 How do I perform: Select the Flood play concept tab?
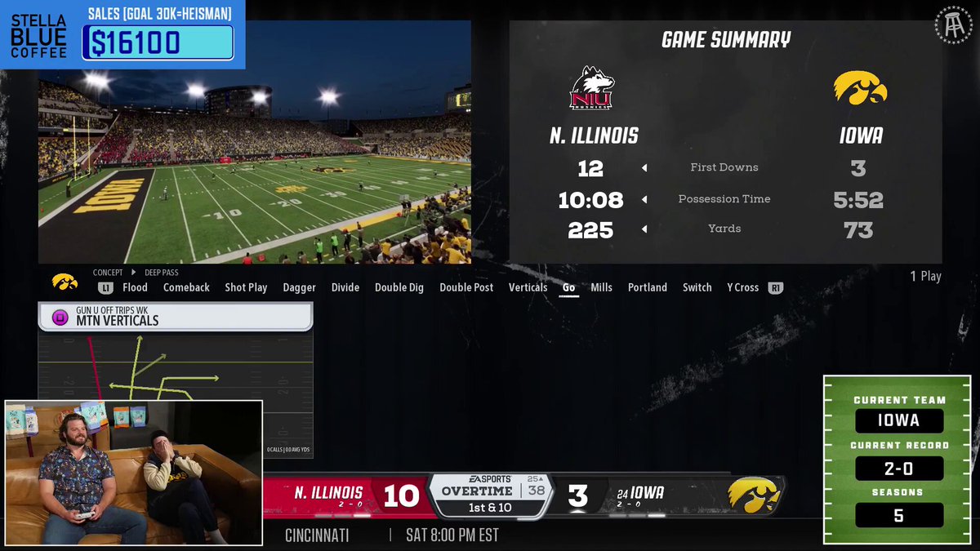(135, 287)
